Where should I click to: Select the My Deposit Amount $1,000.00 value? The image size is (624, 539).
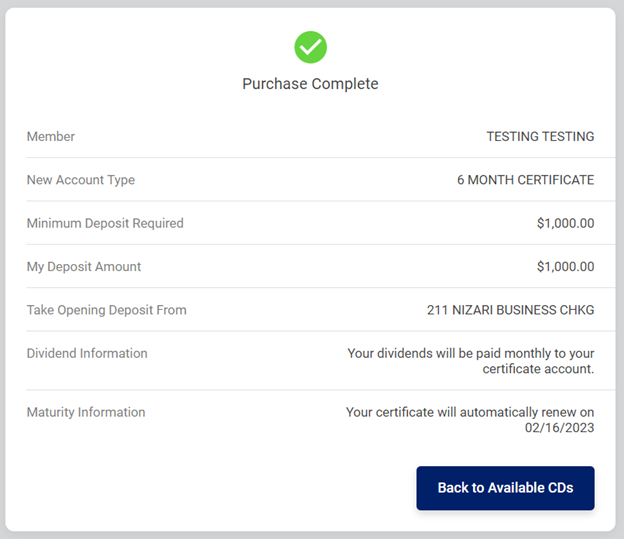(x=565, y=267)
